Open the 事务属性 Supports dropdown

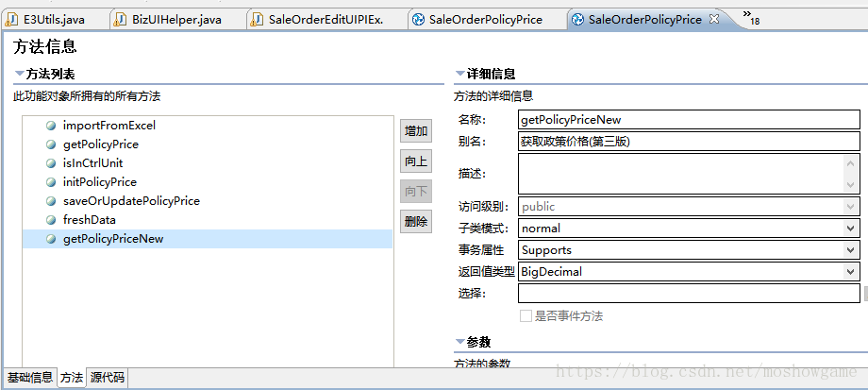click(851, 250)
